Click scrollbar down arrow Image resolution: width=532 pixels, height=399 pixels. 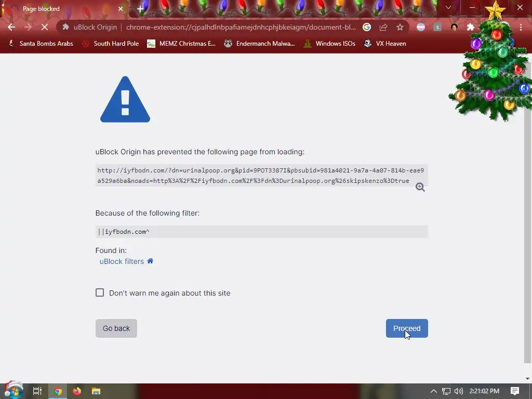[527, 379]
